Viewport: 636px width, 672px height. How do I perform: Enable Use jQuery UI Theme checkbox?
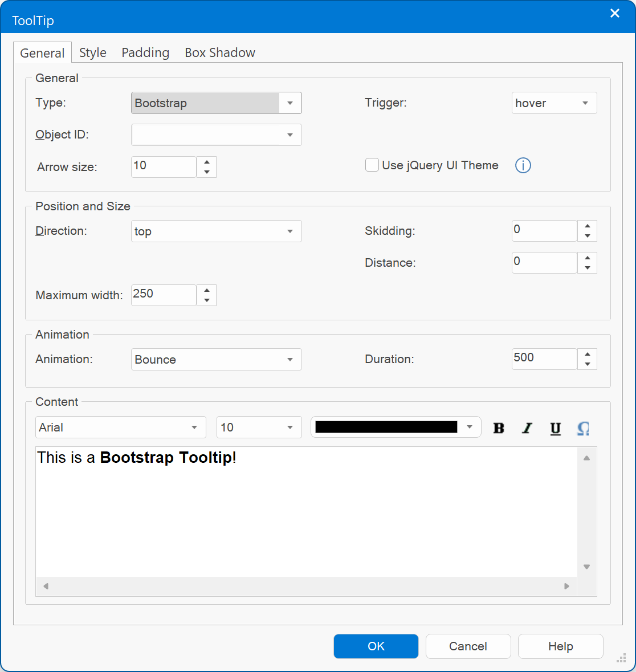pyautogui.click(x=372, y=165)
